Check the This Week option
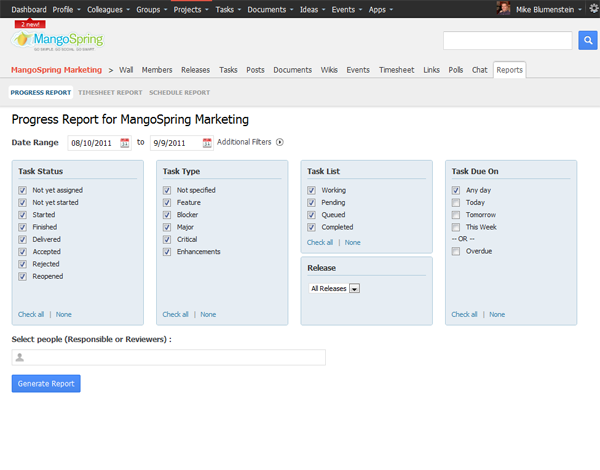600x470 pixels. (x=456, y=227)
